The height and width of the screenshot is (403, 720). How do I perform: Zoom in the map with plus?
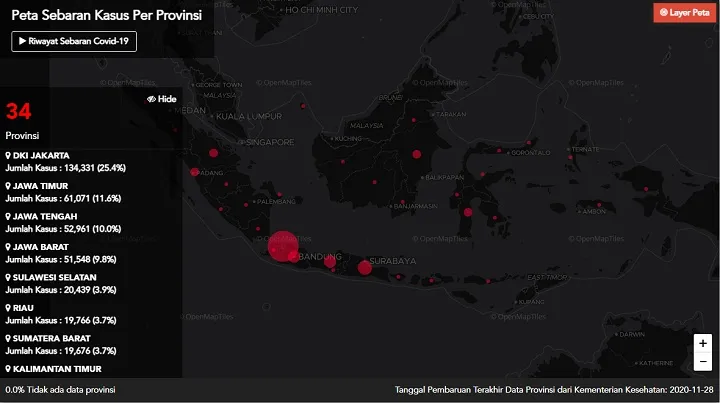tap(703, 343)
